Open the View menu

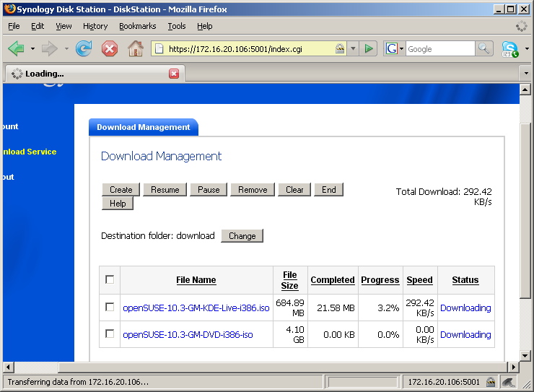[x=64, y=26]
